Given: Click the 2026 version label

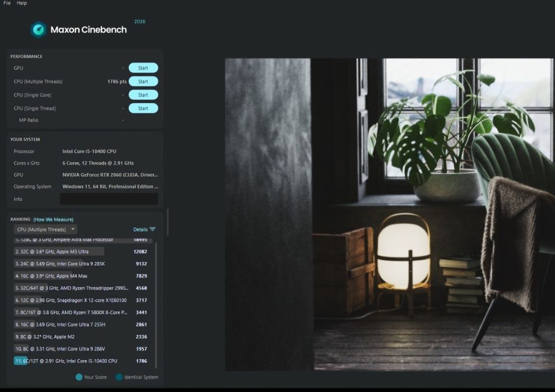Looking at the screenshot, I should (140, 22).
